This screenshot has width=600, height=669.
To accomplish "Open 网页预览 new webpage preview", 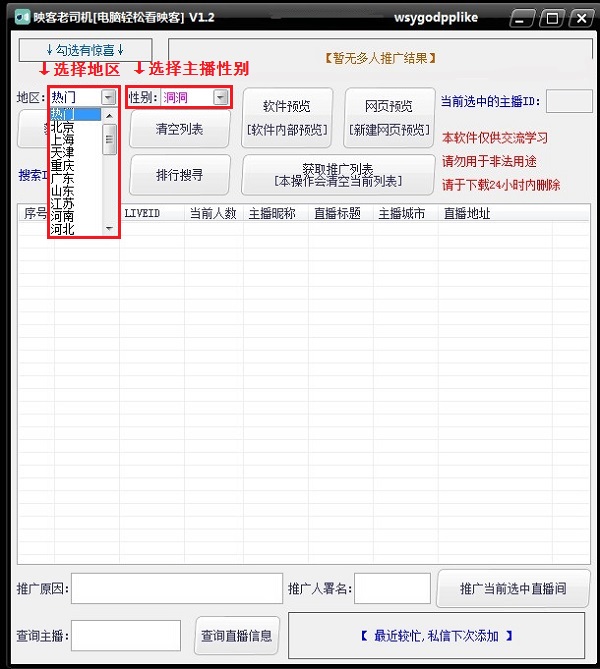I will pos(389,118).
